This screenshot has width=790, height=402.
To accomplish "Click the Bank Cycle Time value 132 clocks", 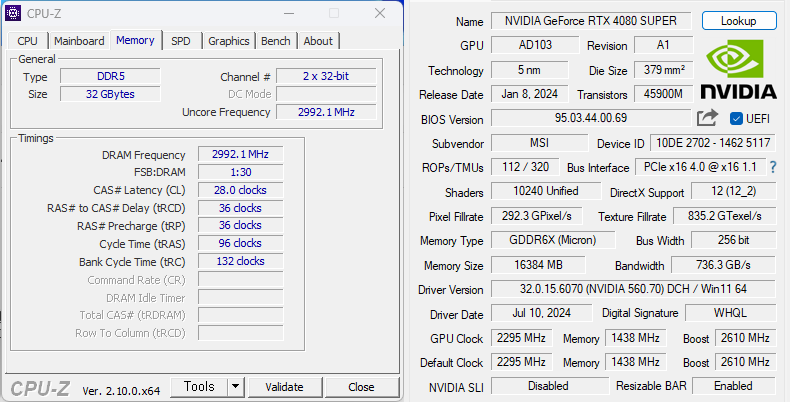I will (x=240, y=261).
